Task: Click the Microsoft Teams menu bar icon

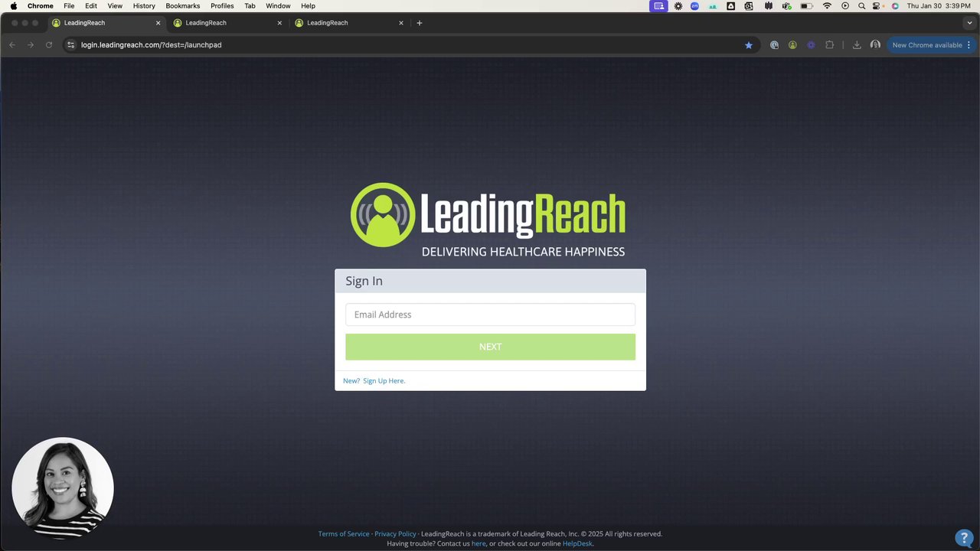Action: 787,6
